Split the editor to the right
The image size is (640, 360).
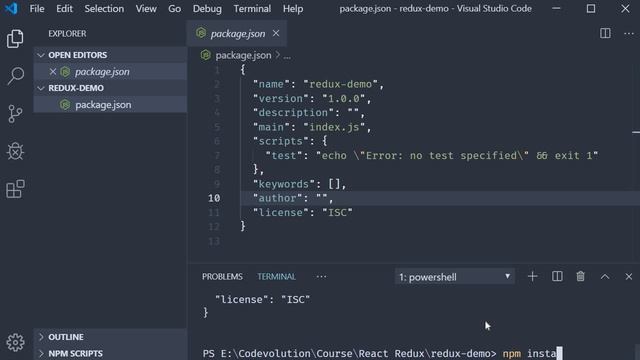click(x=605, y=33)
